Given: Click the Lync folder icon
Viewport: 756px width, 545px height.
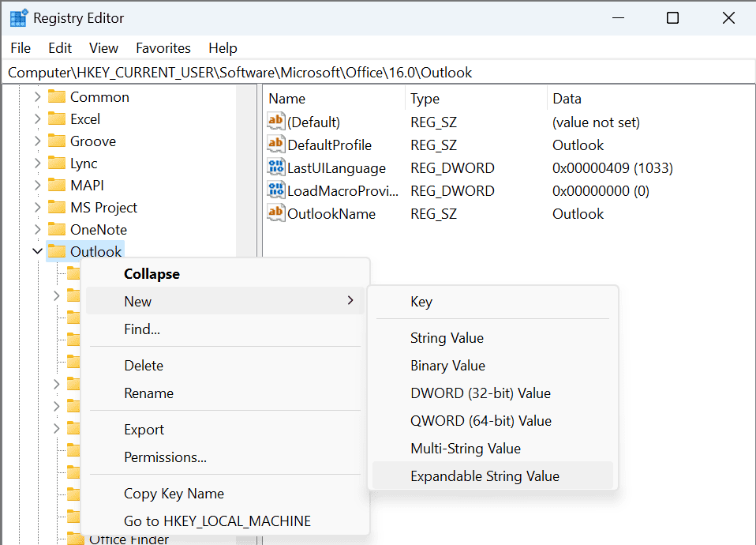Looking at the screenshot, I should 57,163.
